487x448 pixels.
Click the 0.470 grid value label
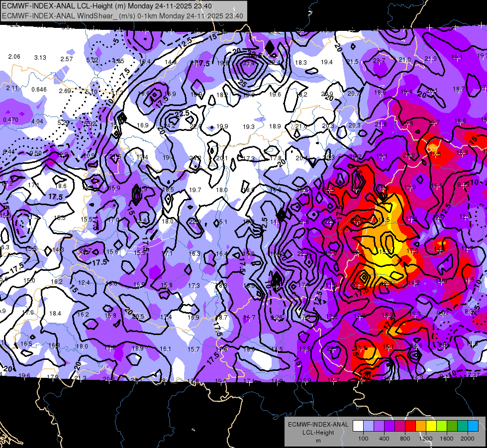(10, 119)
